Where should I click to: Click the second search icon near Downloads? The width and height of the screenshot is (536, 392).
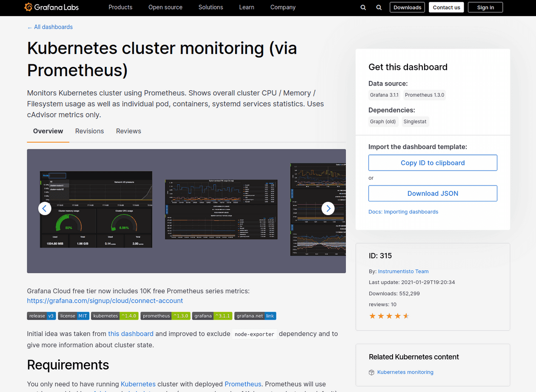(379, 7)
